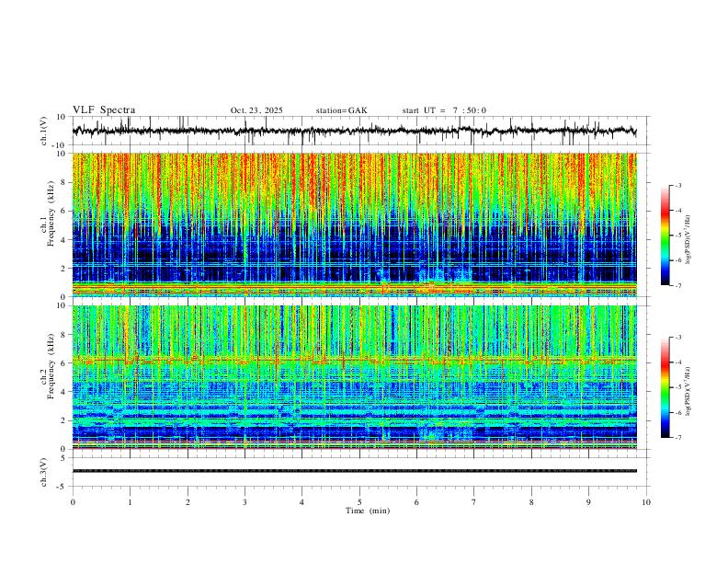Click the 'station=GAK' label

[341, 110]
